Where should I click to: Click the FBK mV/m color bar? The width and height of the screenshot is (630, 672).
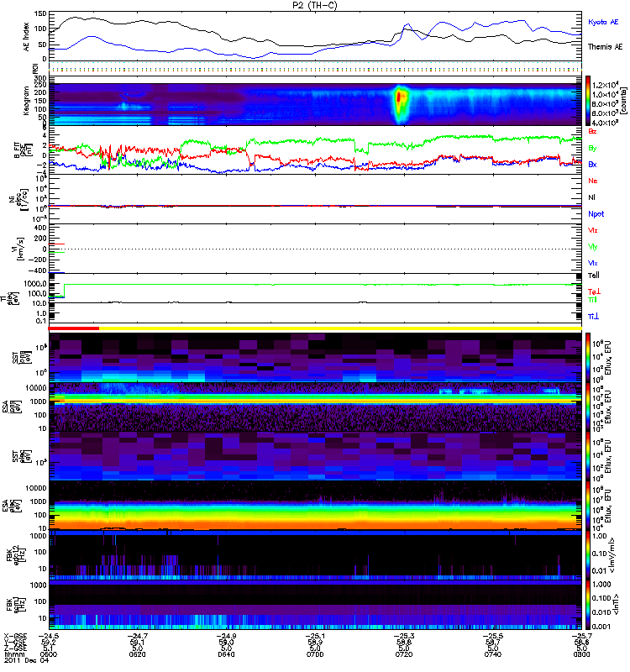(x=588, y=555)
